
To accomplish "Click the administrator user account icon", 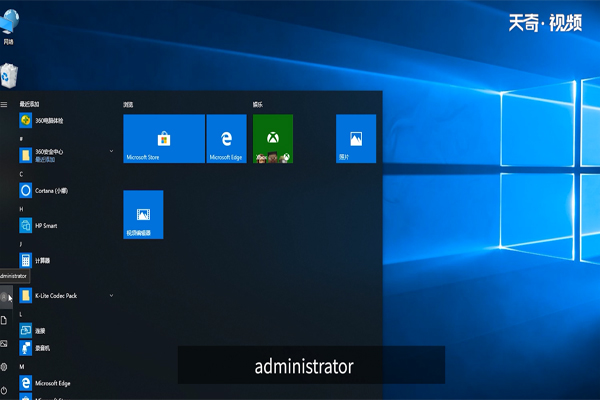I will 4,297.
